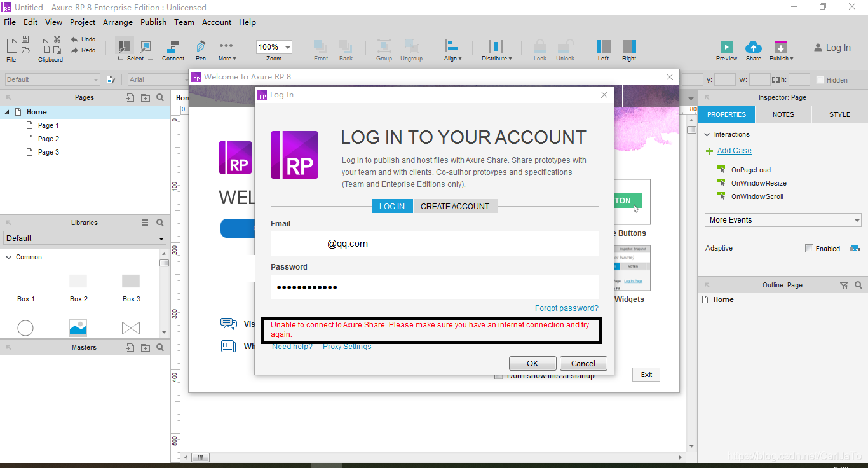Image resolution: width=868 pixels, height=468 pixels.
Task: Click the Redo arrow icon
Action: tap(74, 50)
